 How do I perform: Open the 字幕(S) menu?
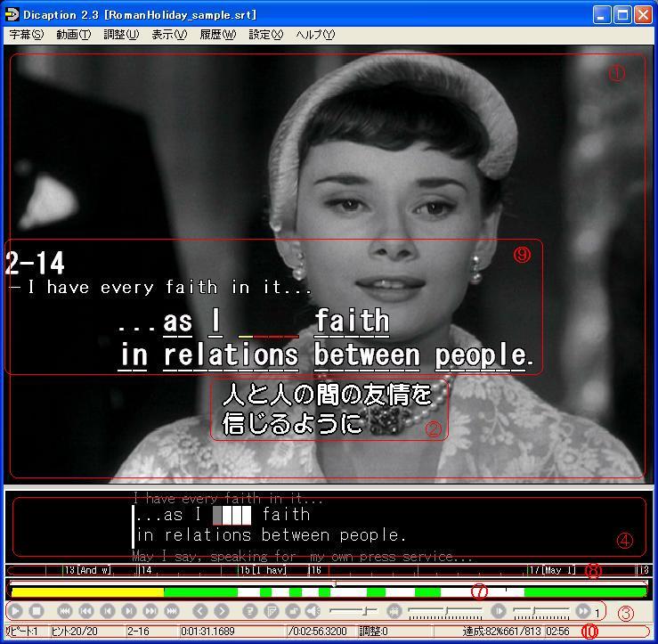point(26,35)
